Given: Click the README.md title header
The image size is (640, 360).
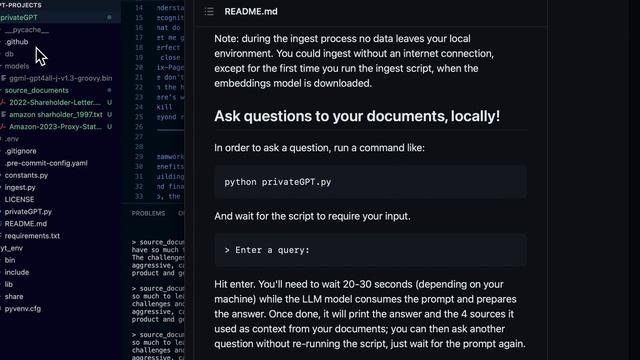Looking at the screenshot, I should click(251, 11).
